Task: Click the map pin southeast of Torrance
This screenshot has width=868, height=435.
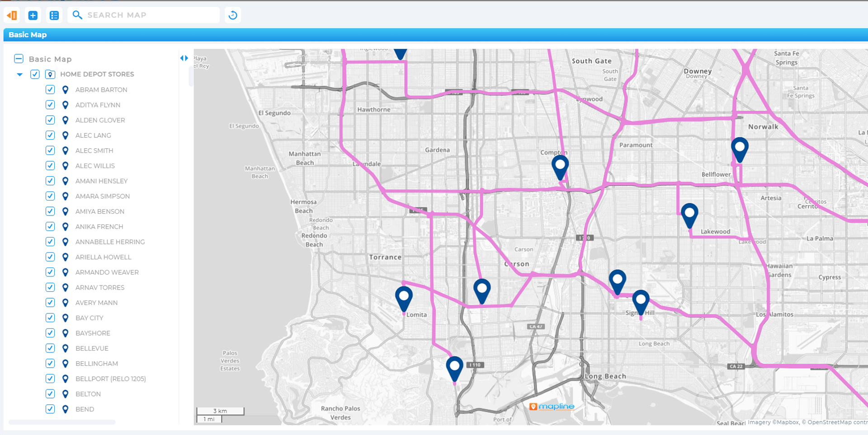Action: (482, 290)
